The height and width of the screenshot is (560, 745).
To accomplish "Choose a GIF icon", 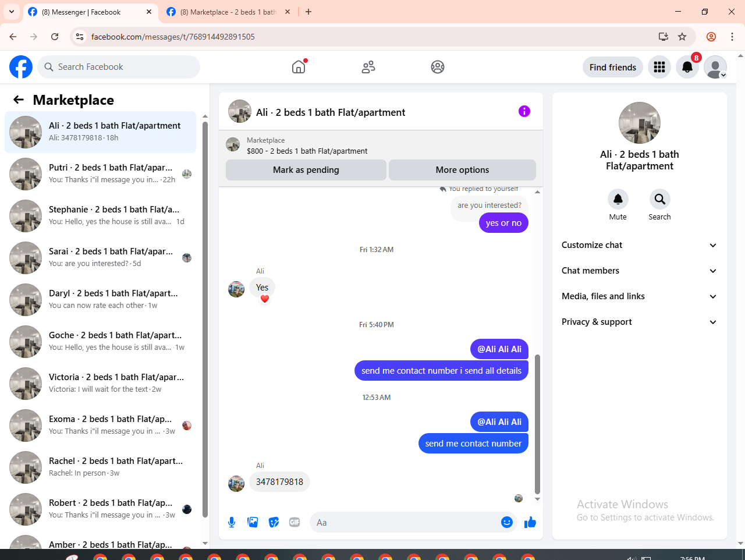I will 295,522.
